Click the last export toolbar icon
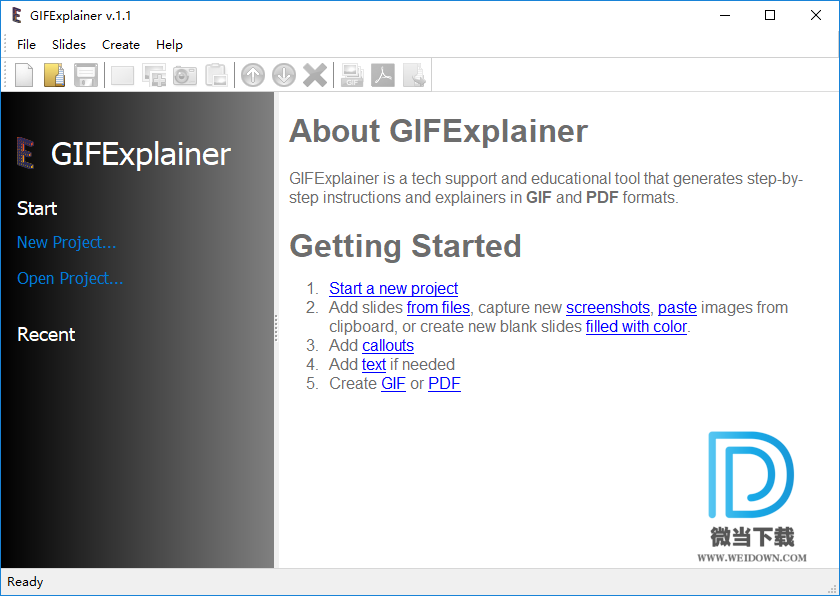This screenshot has height=596, width=840. pyautogui.click(x=414, y=75)
